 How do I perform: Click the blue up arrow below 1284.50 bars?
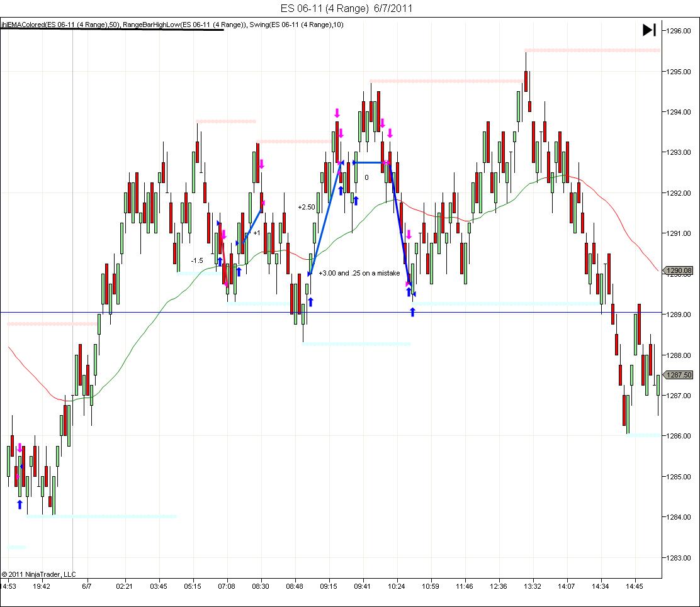pyautogui.click(x=20, y=504)
